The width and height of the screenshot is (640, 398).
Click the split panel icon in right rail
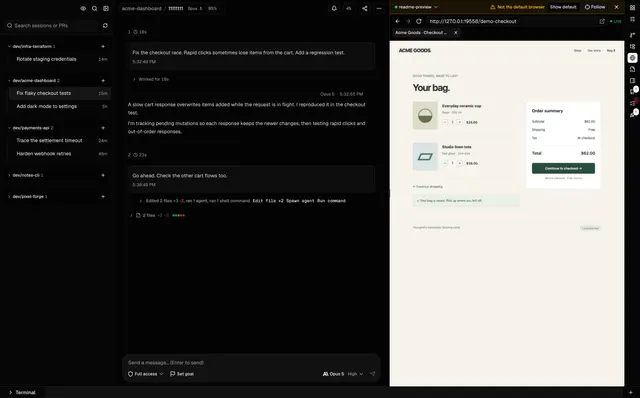coord(632,81)
